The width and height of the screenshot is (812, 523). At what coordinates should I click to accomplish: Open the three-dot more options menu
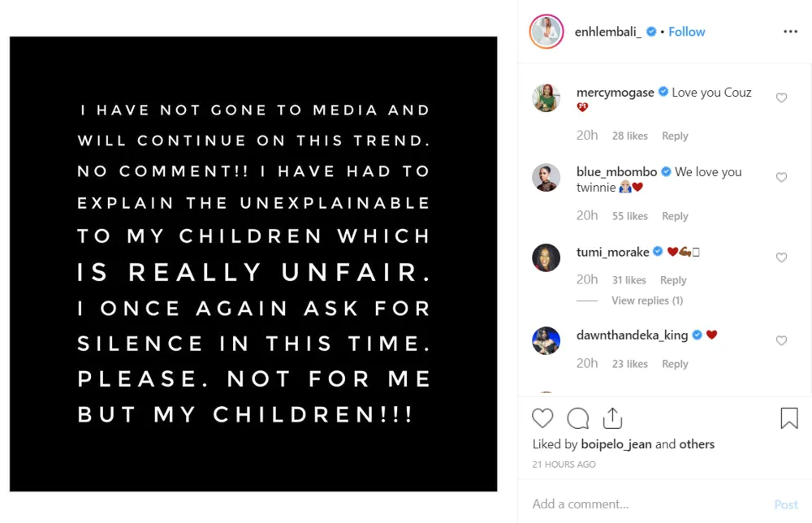tap(790, 32)
